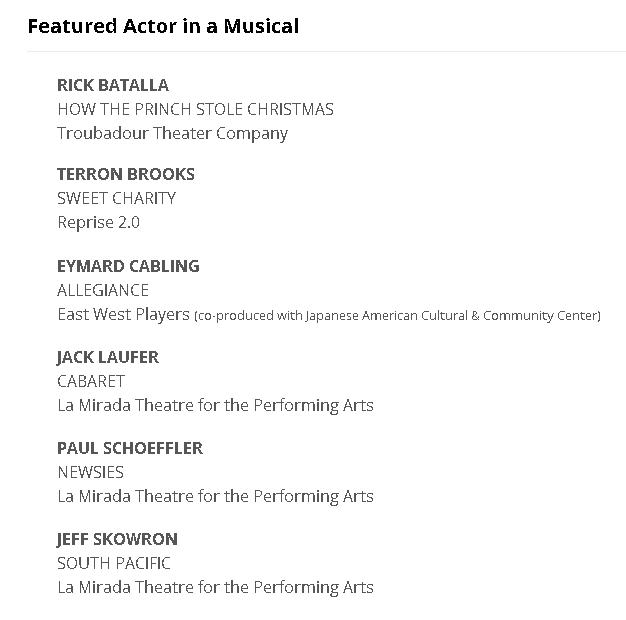The height and width of the screenshot is (620, 626).
Task: Click the South Pacific show title
Action: point(114,563)
